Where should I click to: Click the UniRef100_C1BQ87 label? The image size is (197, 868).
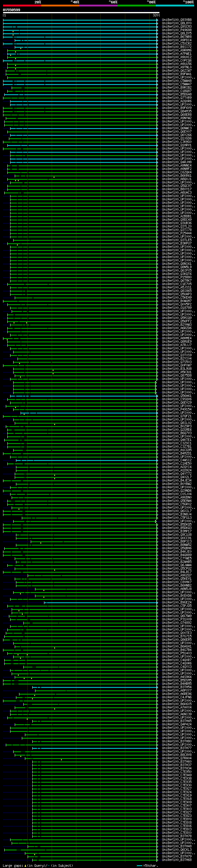tap(177, 91)
